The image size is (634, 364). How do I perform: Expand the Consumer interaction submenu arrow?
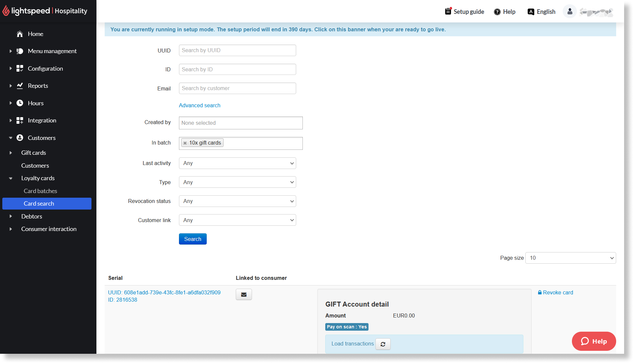11,229
